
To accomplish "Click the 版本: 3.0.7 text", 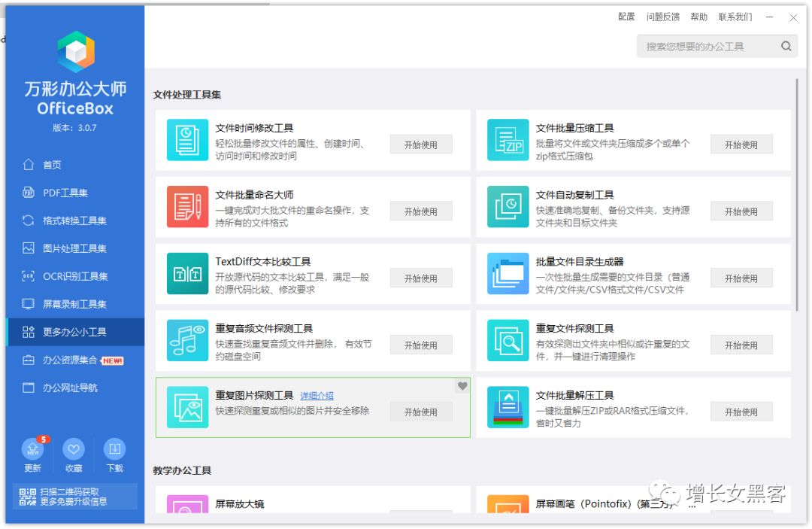I will point(74,128).
